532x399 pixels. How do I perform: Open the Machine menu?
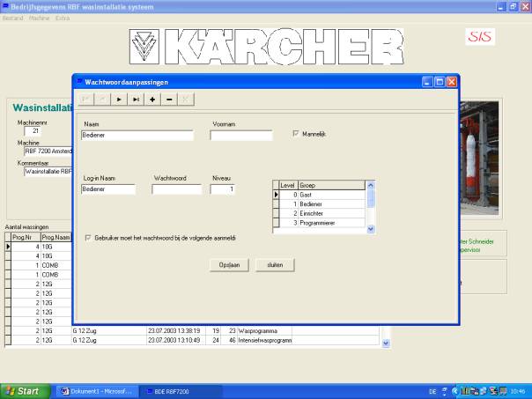pos(39,18)
